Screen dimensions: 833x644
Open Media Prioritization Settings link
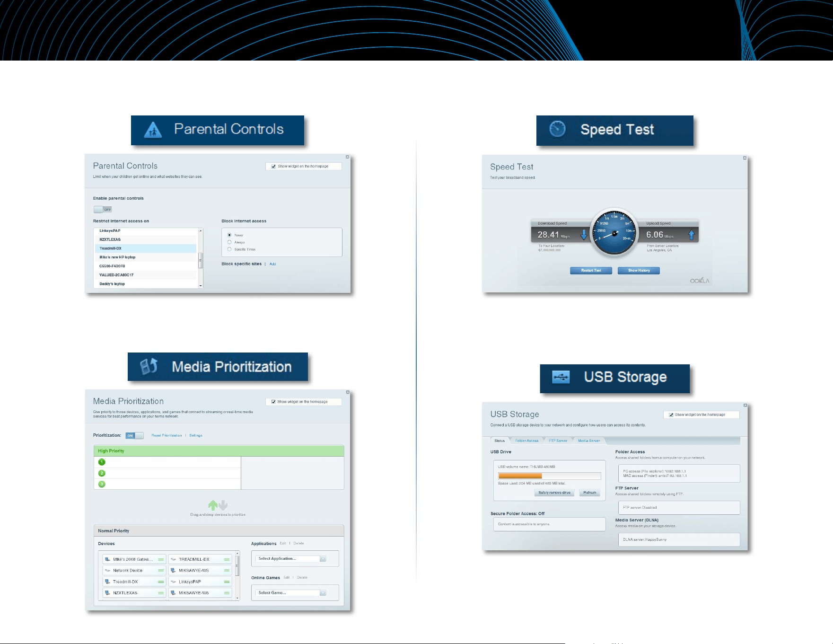[x=196, y=435]
